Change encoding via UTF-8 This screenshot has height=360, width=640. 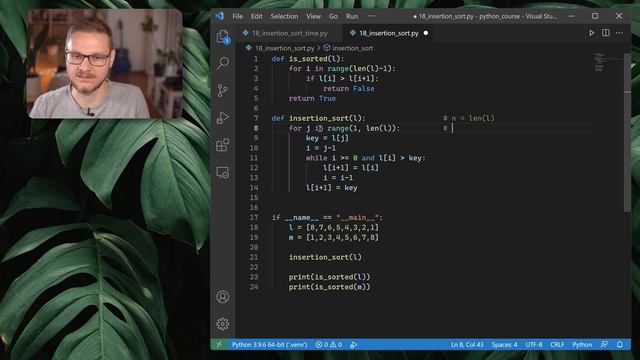click(x=534, y=344)
